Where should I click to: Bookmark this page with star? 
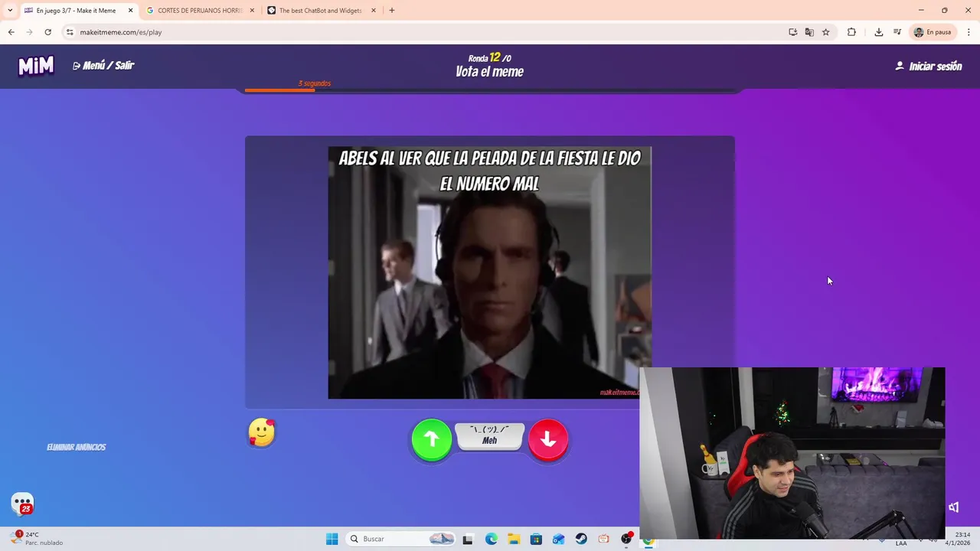826,32
